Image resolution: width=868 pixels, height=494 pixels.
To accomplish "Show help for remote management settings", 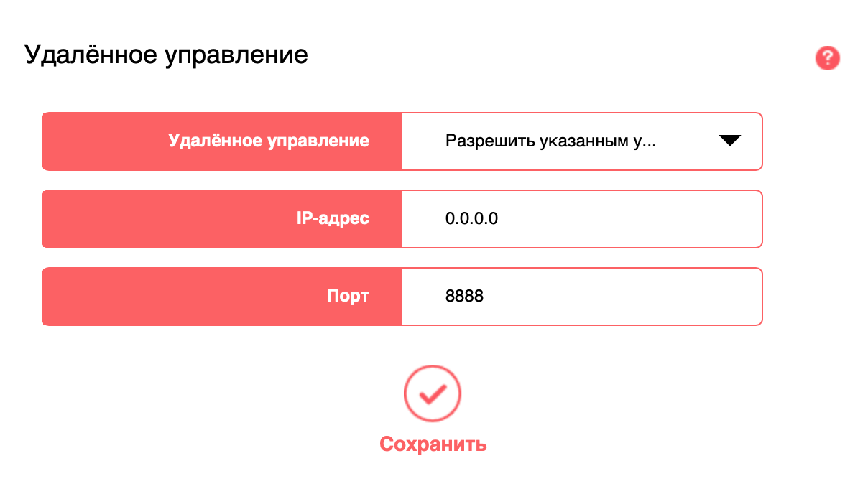I will 828,58.
